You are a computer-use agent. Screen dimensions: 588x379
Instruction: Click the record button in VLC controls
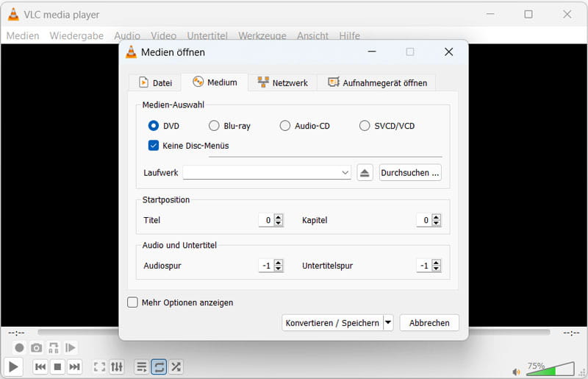(19, 348)
